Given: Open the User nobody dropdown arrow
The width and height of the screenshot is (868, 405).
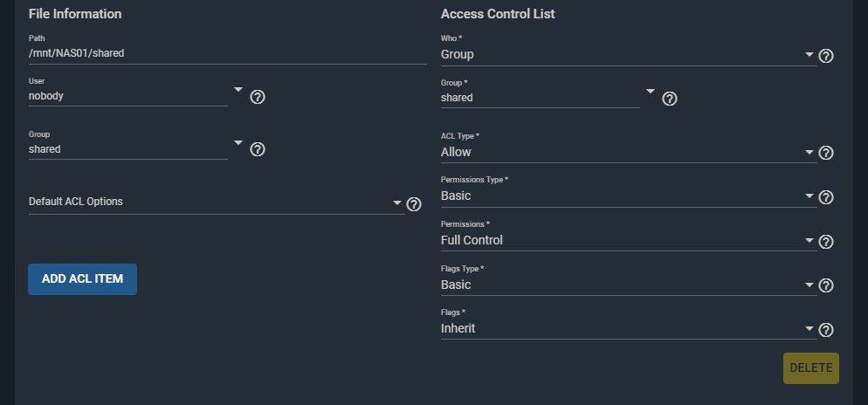Looking at the screenshot, I should pos(238,90).
